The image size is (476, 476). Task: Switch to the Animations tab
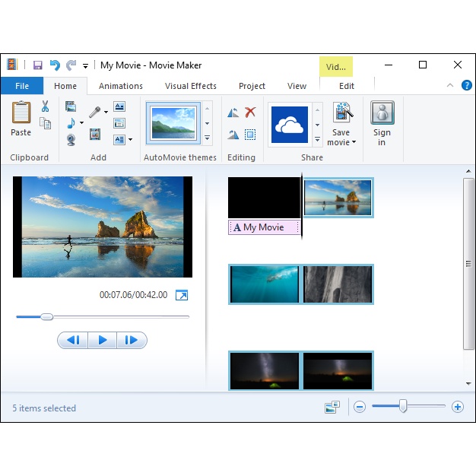[x=120, y=86]
